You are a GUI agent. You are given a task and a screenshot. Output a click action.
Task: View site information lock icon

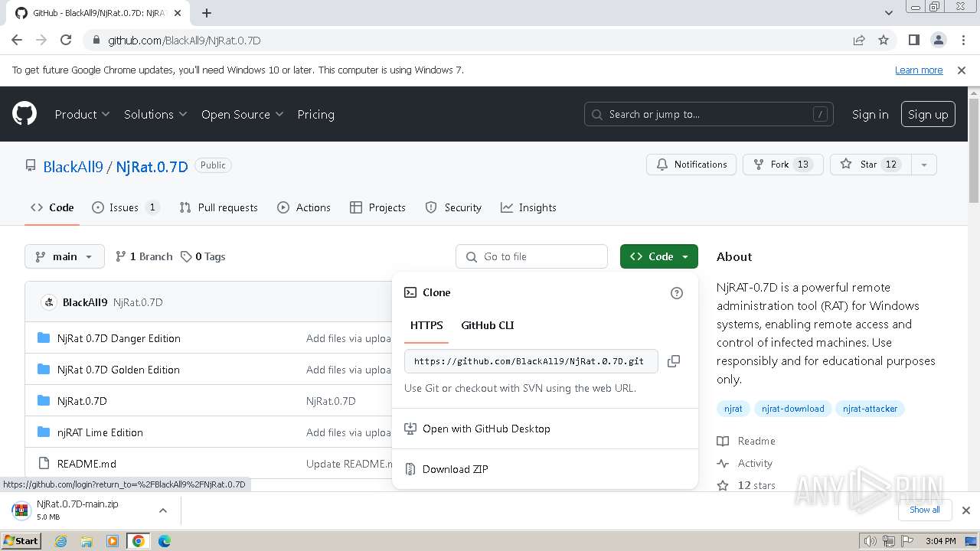coord(96,40)
